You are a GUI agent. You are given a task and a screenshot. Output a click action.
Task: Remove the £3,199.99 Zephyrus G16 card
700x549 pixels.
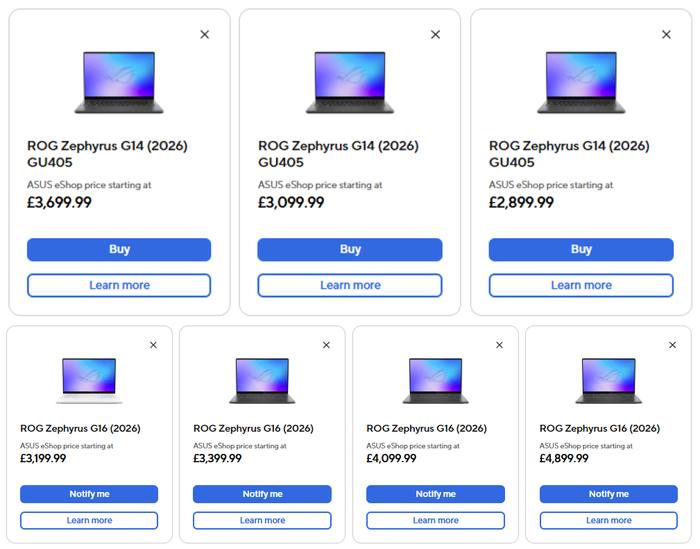(153, 345)
